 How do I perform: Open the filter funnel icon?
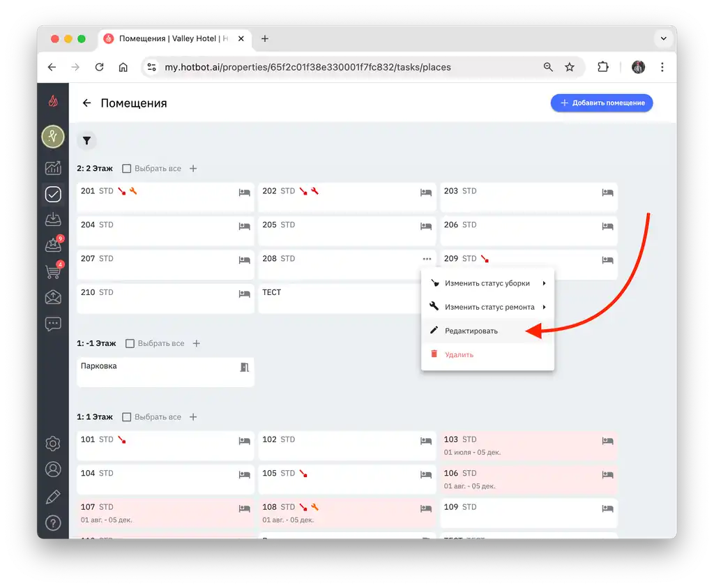pyautogui.click(x=86, y=141)
